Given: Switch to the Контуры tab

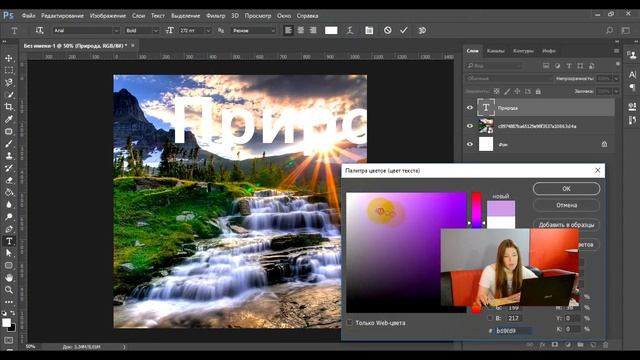Looking at the screenshot, I should click(523, 51).
